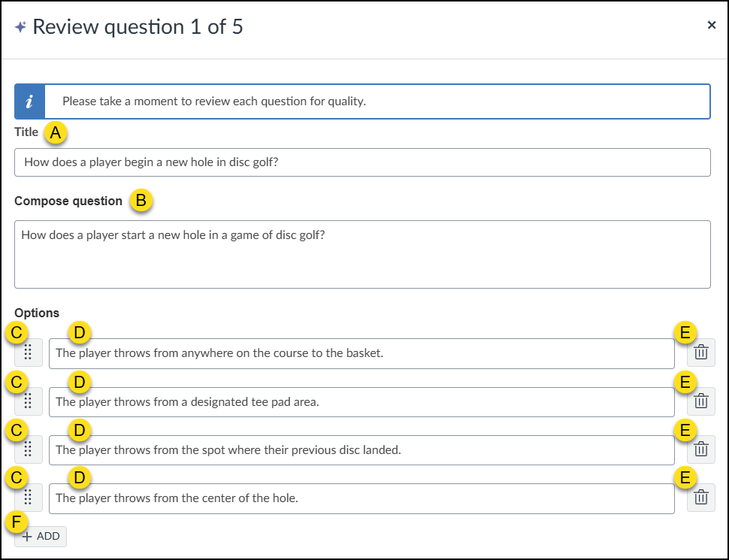
Task: Click the quality review message banner
Action: click(376, 101)
